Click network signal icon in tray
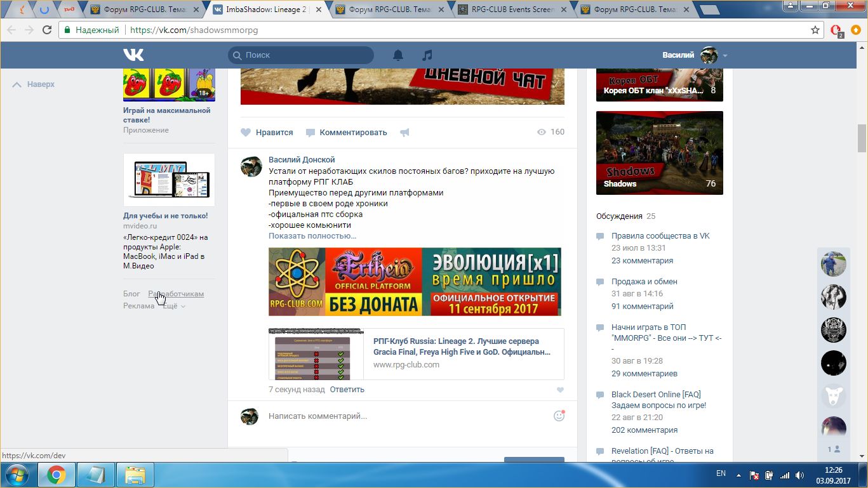The width and height of the screenshot is (868, 488). coord(785,475)
